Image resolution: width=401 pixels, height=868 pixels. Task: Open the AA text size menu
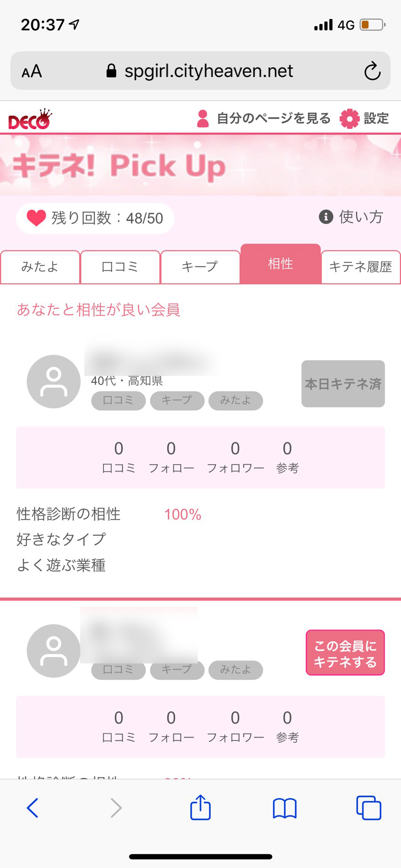click(32, 71)
